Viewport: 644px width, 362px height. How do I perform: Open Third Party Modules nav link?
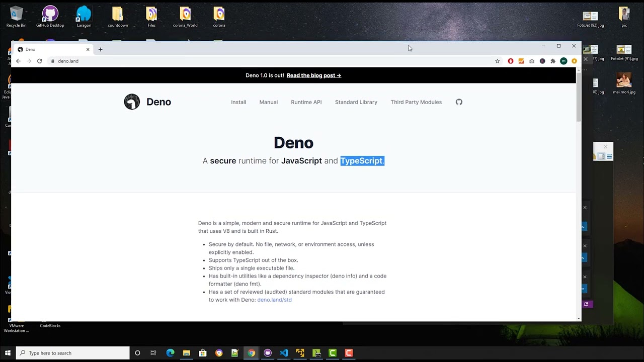coord(416,102)
